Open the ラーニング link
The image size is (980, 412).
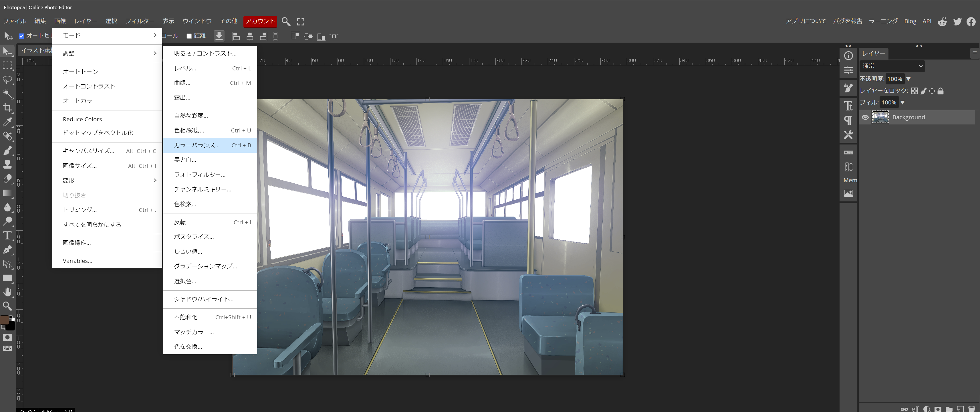[x=883, y=21]
